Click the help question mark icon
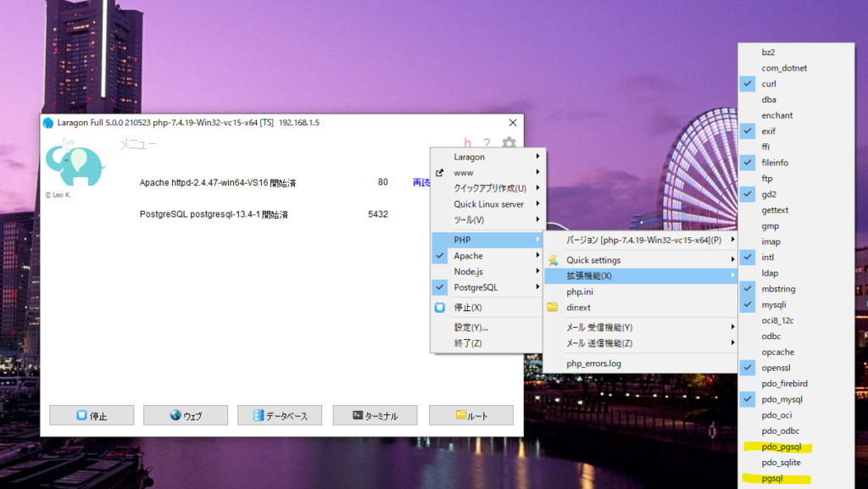This screenshot has height=489, width=868. click(487, 143)
